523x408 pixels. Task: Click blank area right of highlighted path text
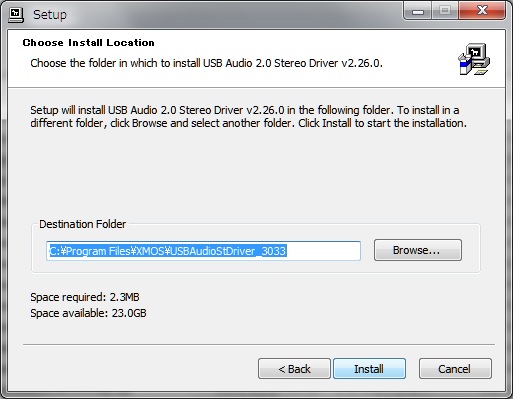tap(324, 251)
